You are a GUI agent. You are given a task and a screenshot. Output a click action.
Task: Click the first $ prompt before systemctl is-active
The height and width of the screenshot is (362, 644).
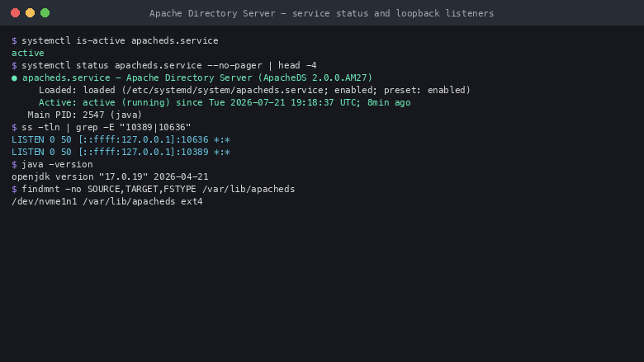click(x=14, y=40)
